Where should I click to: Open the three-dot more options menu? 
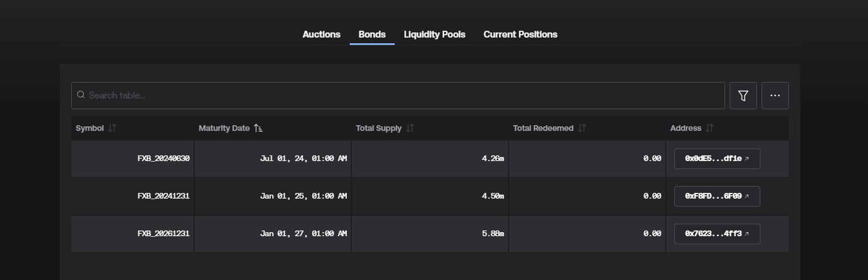click(x=775, y=96)
